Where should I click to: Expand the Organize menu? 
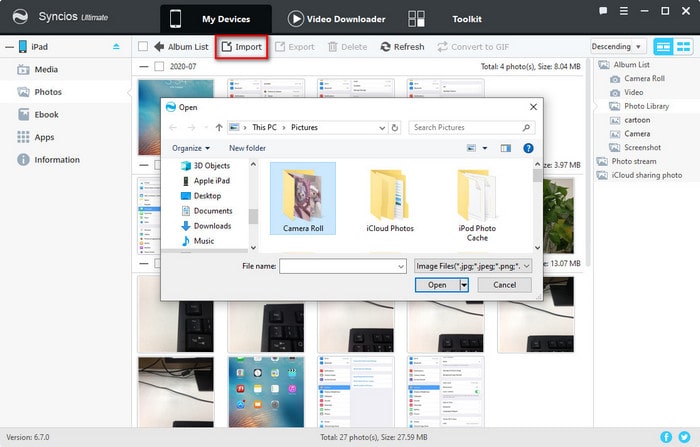(x=191, y=148)
